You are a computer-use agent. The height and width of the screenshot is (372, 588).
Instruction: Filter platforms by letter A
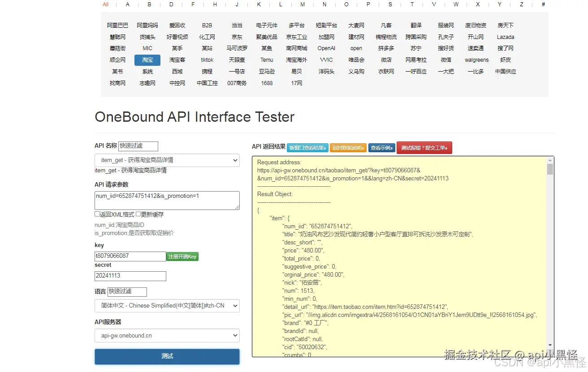[x=128, y=4]
